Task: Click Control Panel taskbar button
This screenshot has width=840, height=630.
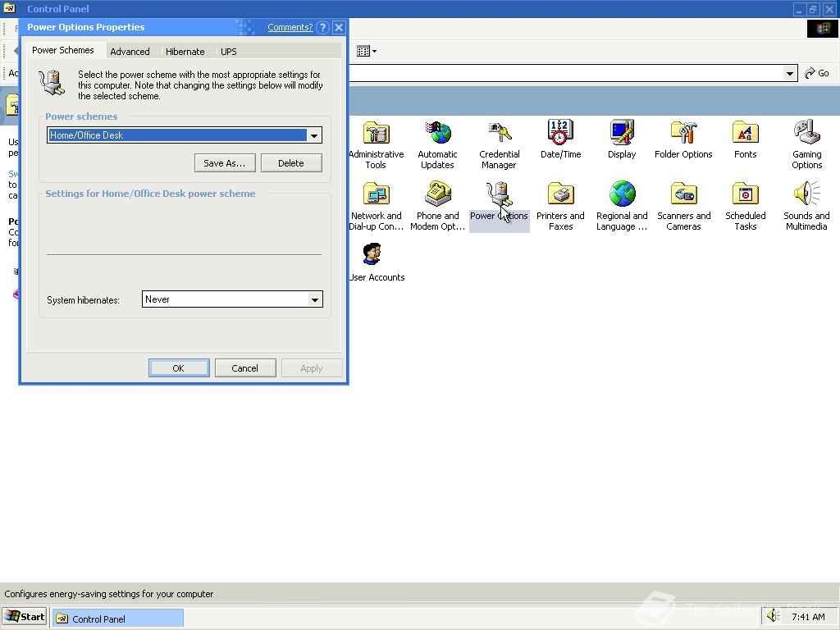Action: pyautogui.click(x=118, y=619)
